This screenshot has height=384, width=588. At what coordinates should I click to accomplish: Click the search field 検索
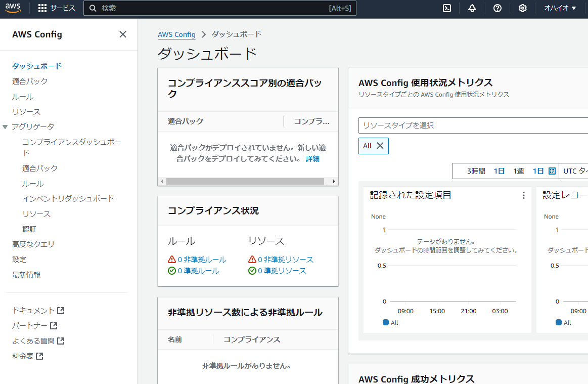click(x=220, y=8)
